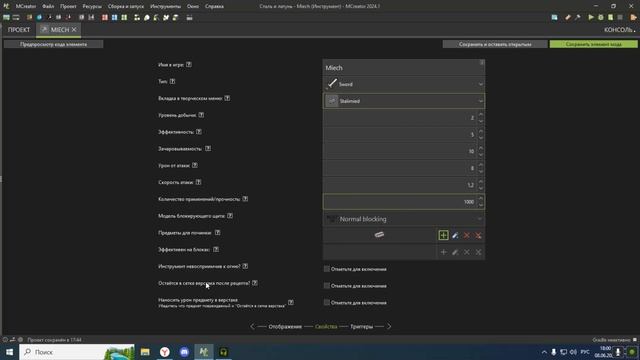Select the Свойства page link
Screen dimensions: 640x360
coord(326,327)
